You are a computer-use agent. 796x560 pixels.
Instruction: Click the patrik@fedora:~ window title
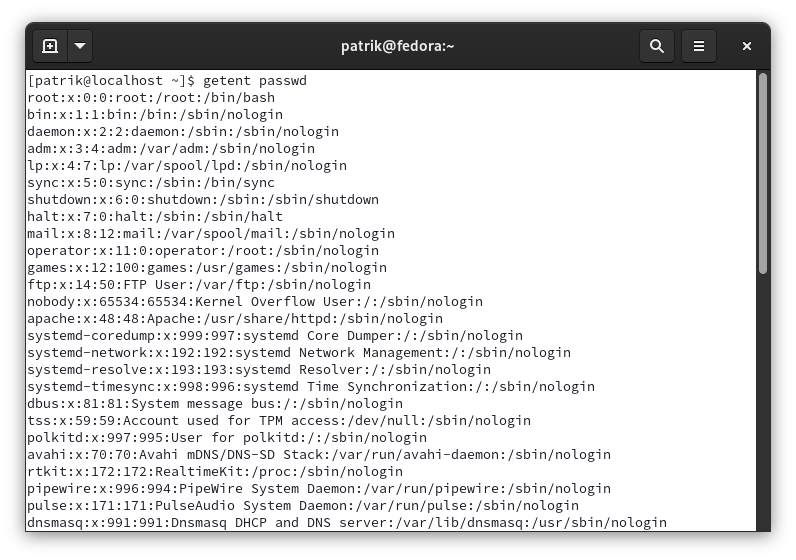click(397, 46)
